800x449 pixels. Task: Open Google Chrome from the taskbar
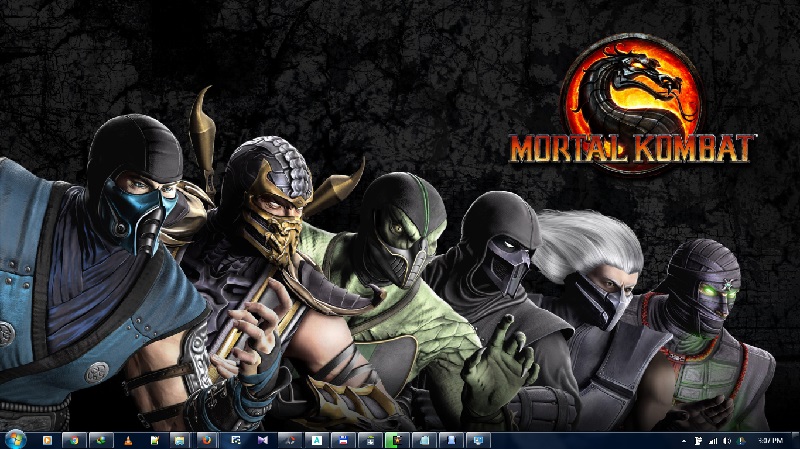coord(74,440)
